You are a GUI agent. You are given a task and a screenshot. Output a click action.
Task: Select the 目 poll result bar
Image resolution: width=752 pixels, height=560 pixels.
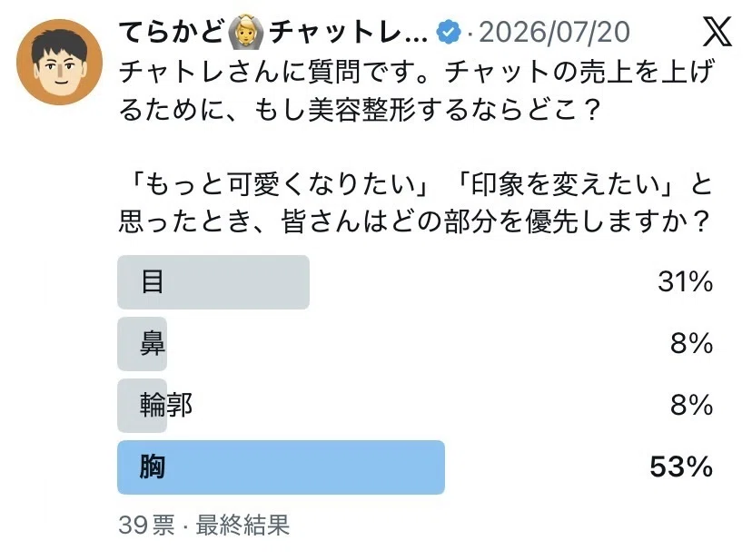213,282
